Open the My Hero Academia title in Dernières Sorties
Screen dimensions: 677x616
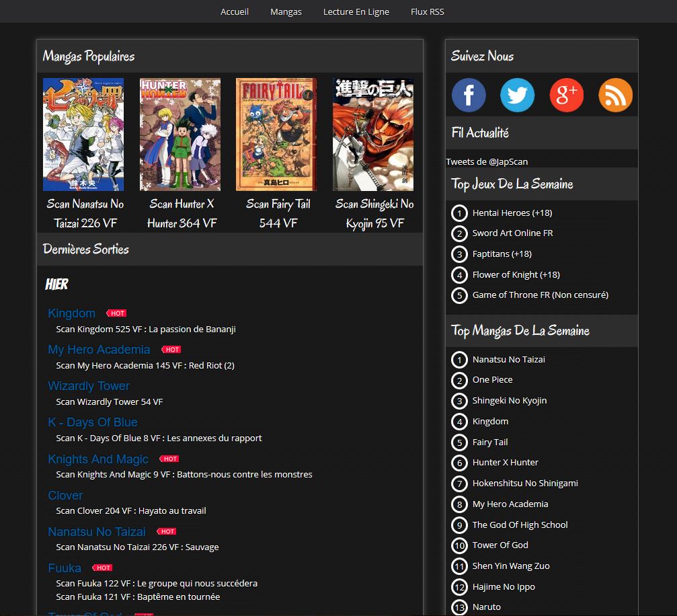[x=99, y=350]
